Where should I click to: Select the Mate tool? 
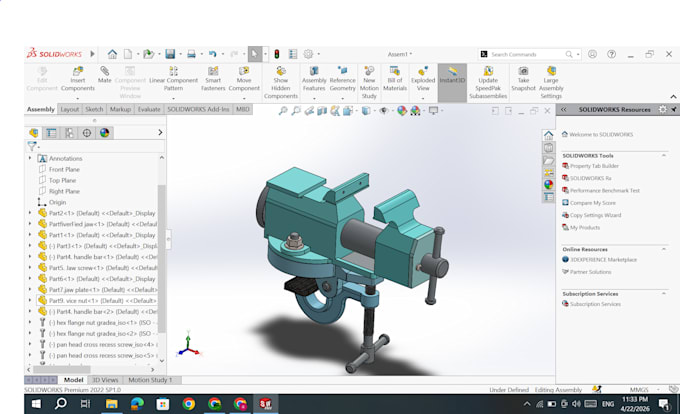(x=105, y=75)
